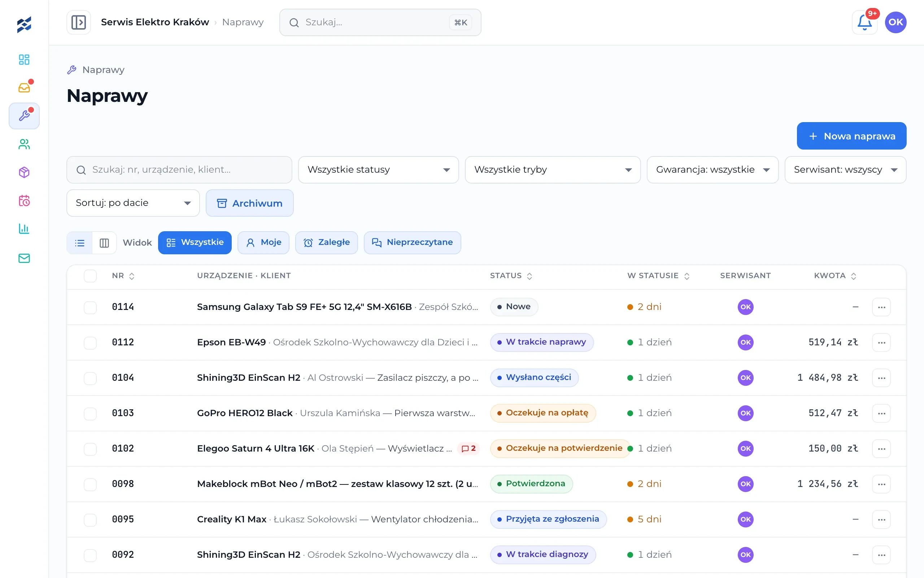
Task: Select the Moje filter tab
Action: coord(263,243)
